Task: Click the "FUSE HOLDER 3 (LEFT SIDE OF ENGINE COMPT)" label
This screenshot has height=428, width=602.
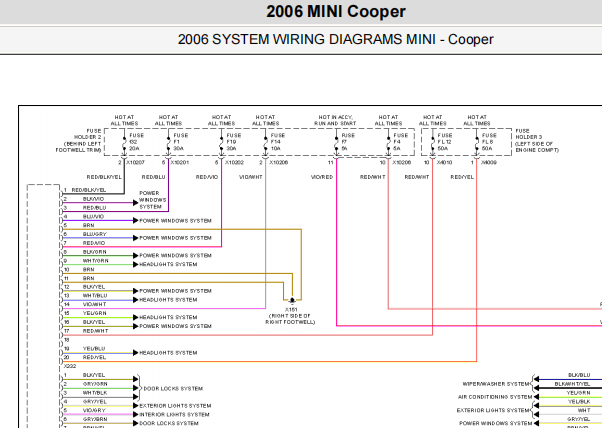Action: pyautogui.click(x=537, y=140)
